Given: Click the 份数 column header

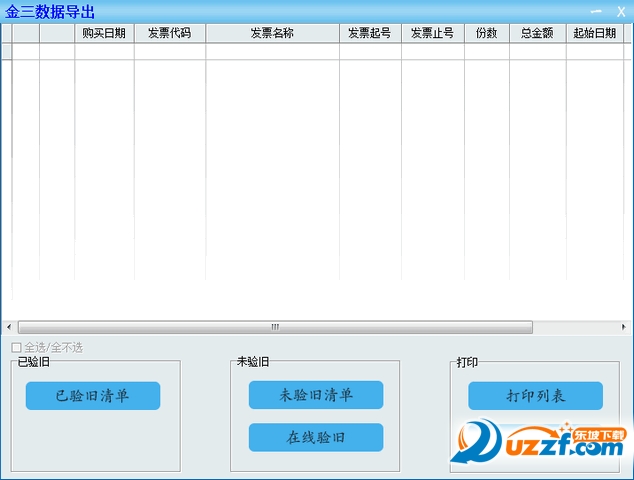Looking at the screenshot, I should (487, 33).
